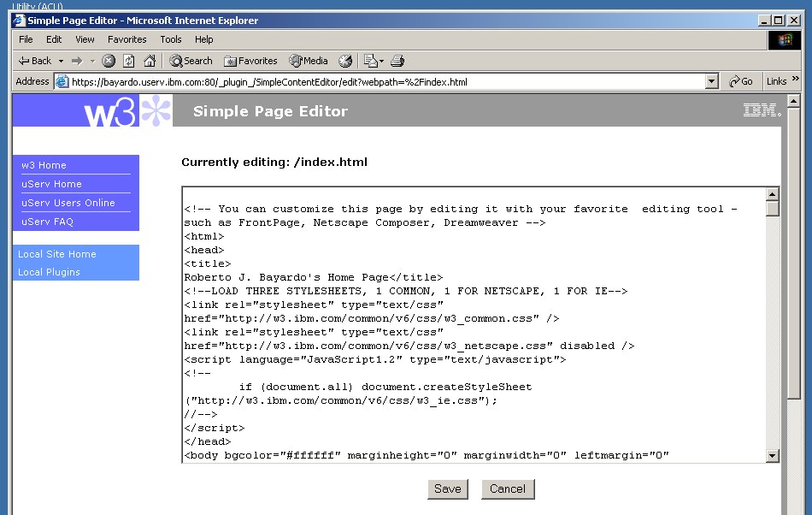The image size is (812, 515).
Task: Open the uServ FAQ sidebar link
Action: tap(48, 222)
